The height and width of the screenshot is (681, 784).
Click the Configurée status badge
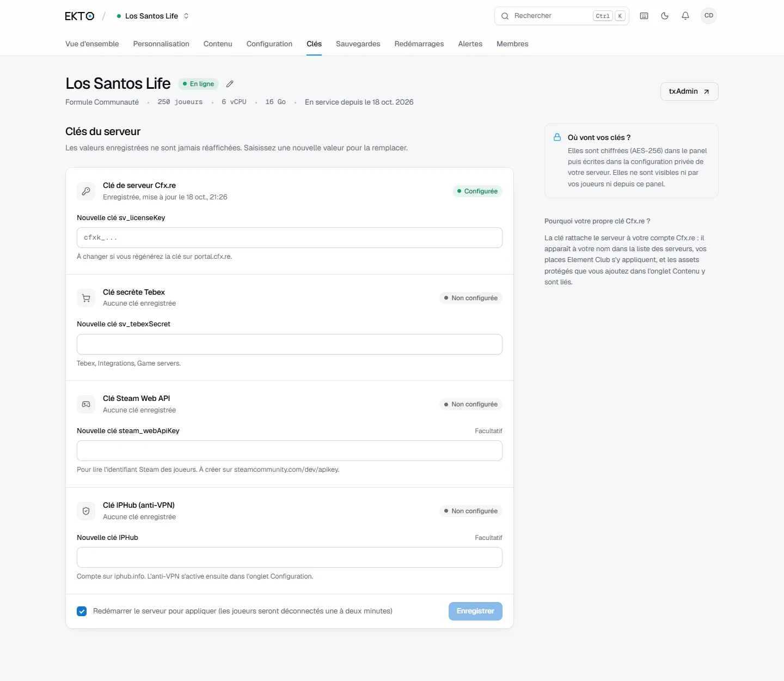coord(477,191)
